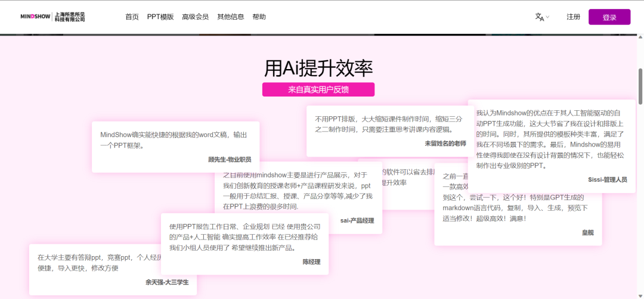Click the 陈经理 author name
The height and width of the screenshot is (299, 644).
pyautogui.click(x=311, y=262)
